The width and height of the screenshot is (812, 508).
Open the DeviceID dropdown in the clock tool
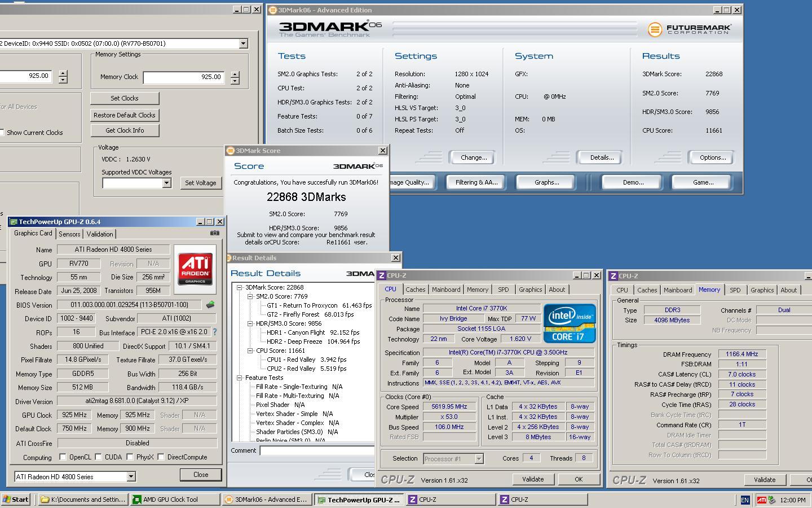coord(243,43)
